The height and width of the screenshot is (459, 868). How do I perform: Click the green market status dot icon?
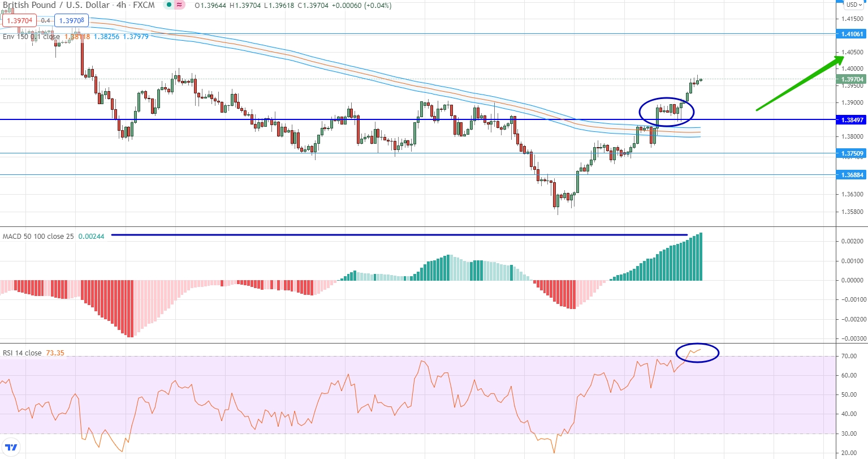click(x=169, y=5)
